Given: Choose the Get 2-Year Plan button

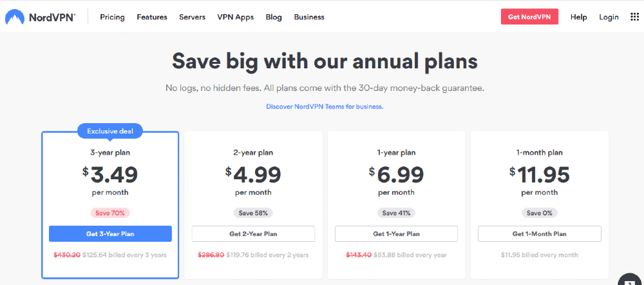Looking at the screenshot, I should tap(253, 233).
